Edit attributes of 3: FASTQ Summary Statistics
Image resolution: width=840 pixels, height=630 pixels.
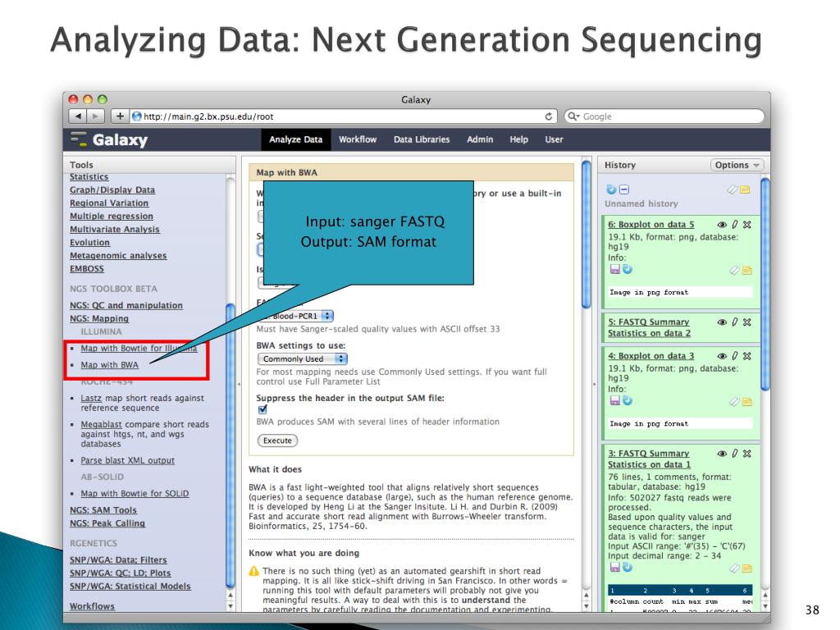click(x=734, y=453)
